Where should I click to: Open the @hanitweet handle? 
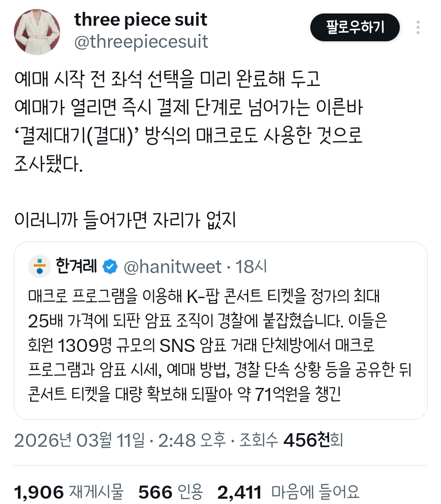click(x=172, y=267)
